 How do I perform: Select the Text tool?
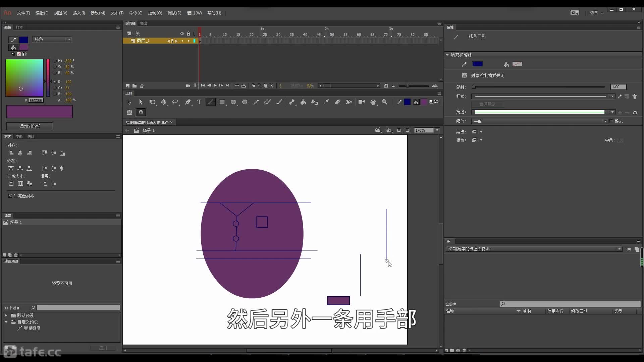(x=199, y=102)
